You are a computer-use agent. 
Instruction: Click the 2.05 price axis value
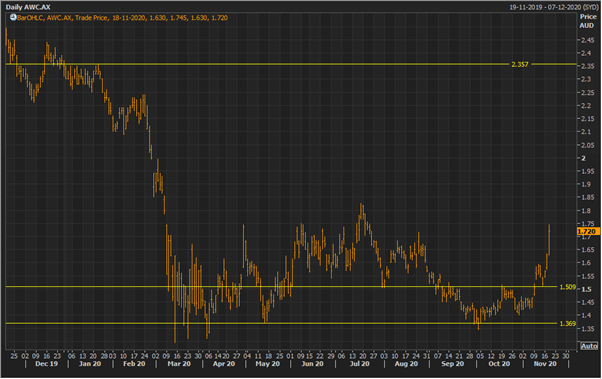[588, 145]
